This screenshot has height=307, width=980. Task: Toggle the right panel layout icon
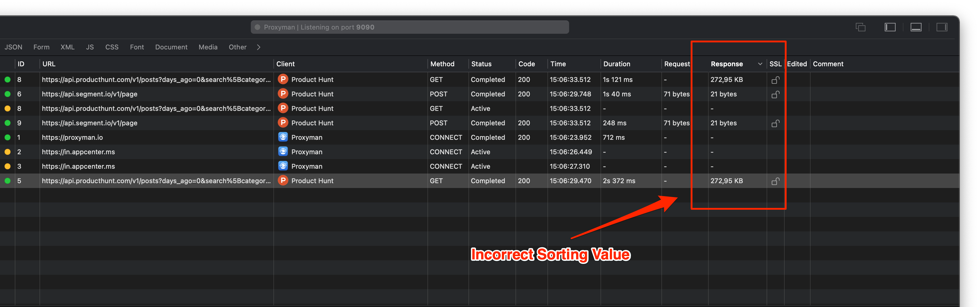tap(942, 27)
